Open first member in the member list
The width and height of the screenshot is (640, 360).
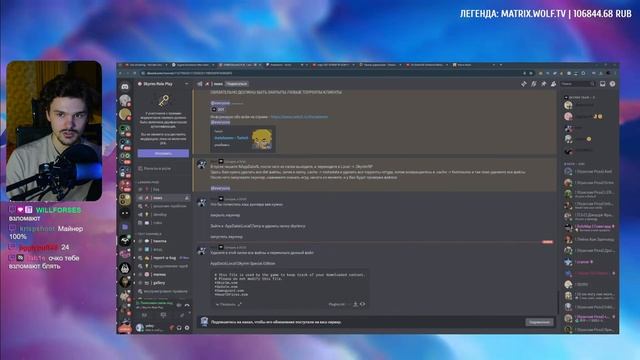pos(588,105)
